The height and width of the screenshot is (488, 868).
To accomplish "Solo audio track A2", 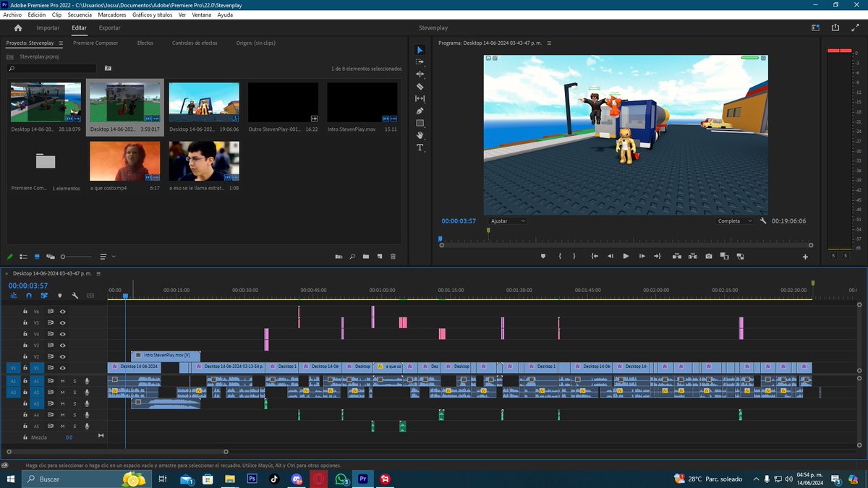I will tap(75, 392).
